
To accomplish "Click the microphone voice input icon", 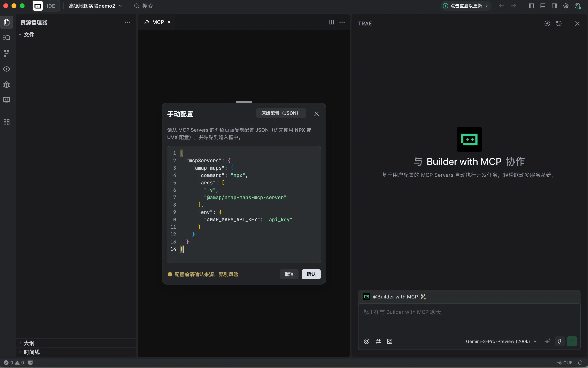I will [x=559, y=341].
